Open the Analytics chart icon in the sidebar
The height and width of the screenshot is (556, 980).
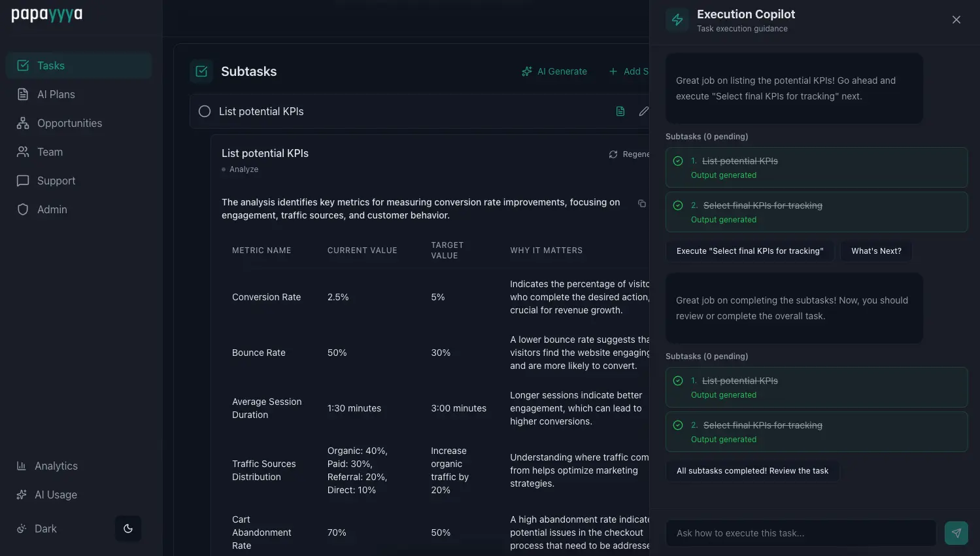[x=21, y=465]
